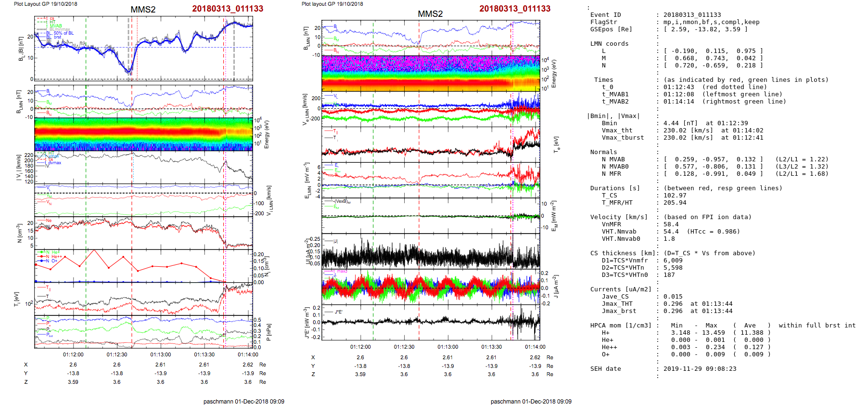This screenshot has width=868, height=405.
Task: Select t_0 time '01:12:43'
Action: (679, 87)
